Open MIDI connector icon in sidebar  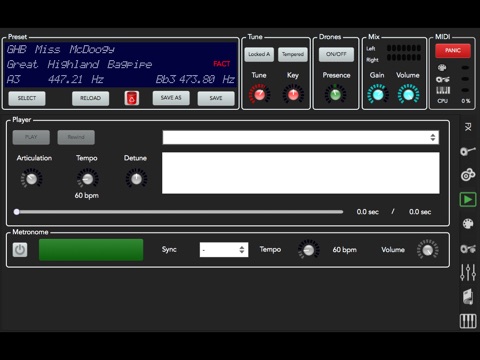[468, 224]
